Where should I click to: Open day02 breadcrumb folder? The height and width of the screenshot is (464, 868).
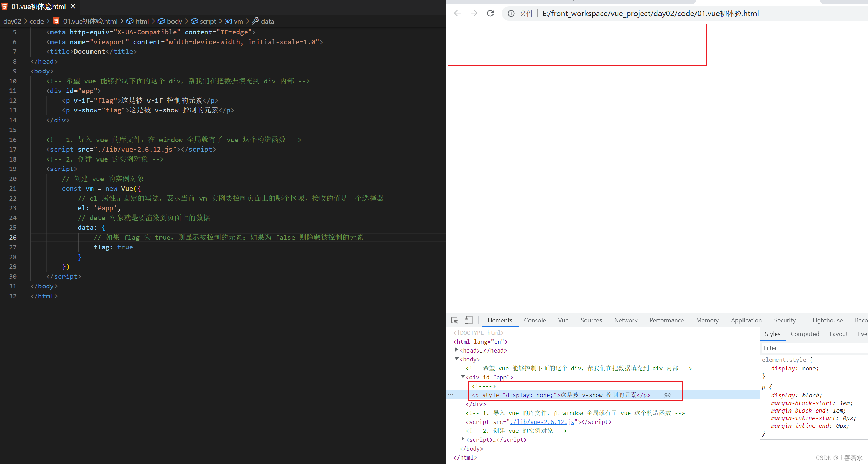pos(12,21)
